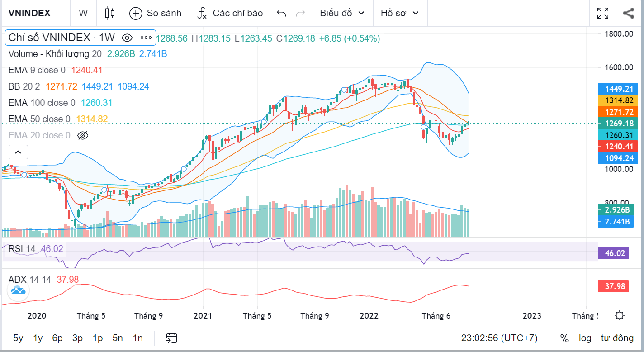Screen dimensions: 644x352
Task: Set time range to 1n
Action: click(x=138, y=338)
